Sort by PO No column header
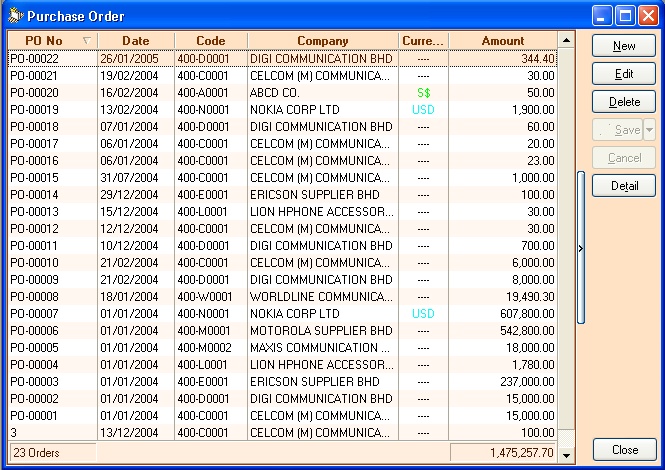The height and width of the screenshot is (470, 665). coord(53,41)
